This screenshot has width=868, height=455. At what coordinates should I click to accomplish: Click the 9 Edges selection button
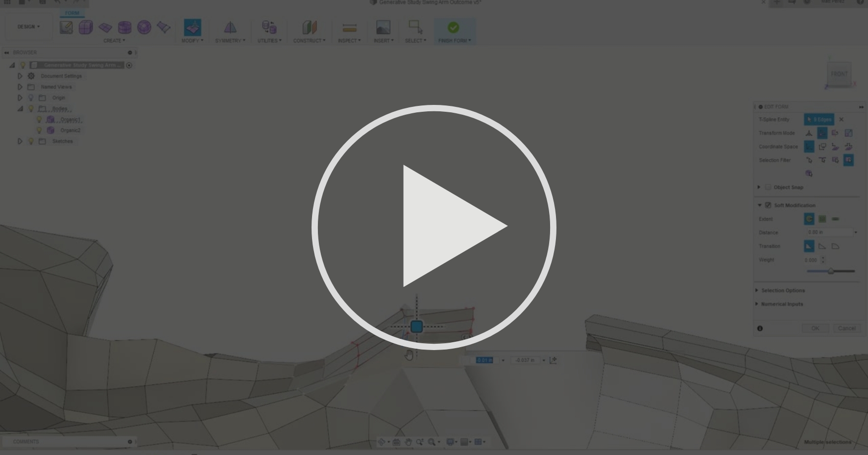819,120
